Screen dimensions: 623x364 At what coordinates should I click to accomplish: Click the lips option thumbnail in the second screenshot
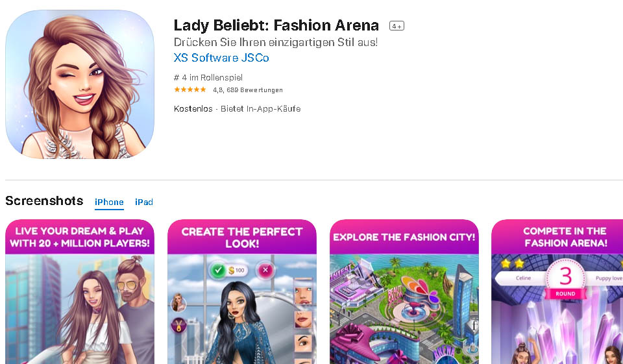(x=302, y=318)
